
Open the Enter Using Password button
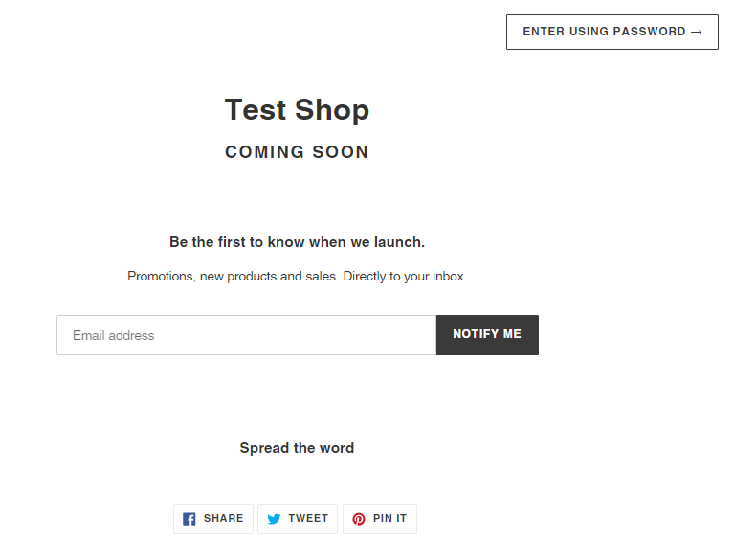[x=612, y=32]
